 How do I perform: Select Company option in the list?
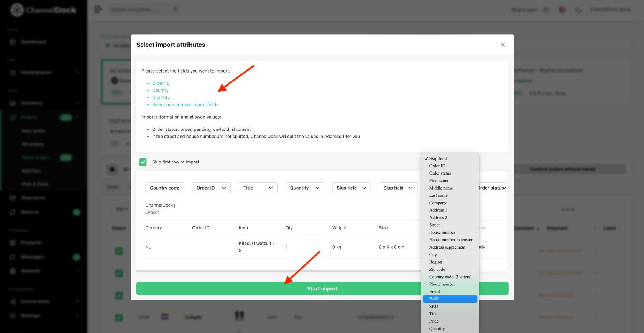[450, 203]
